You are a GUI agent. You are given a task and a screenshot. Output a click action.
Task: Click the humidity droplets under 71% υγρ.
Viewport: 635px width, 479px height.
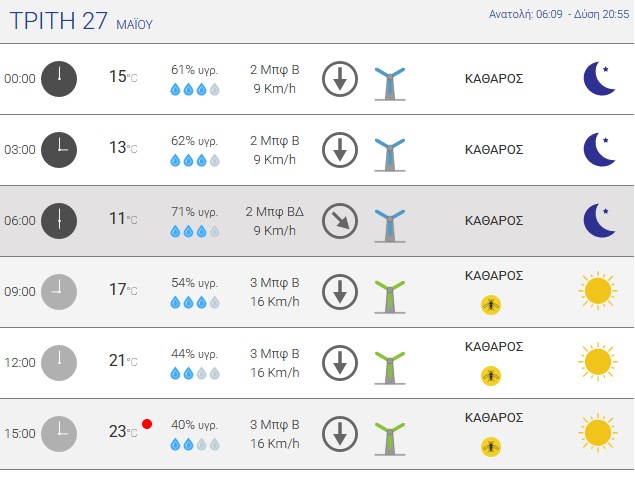point(195,232)
